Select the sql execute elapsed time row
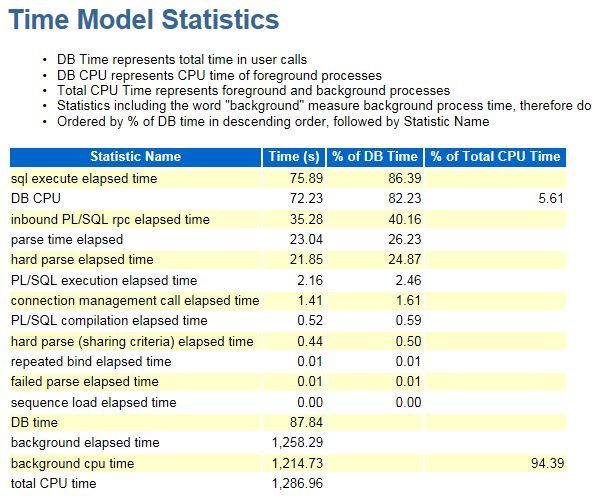This screenshot has width=592, height=504. (x=288, y=179)
